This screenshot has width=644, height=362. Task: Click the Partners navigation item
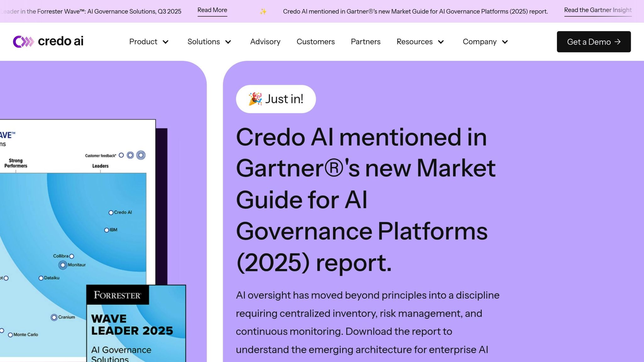point(365,41)
